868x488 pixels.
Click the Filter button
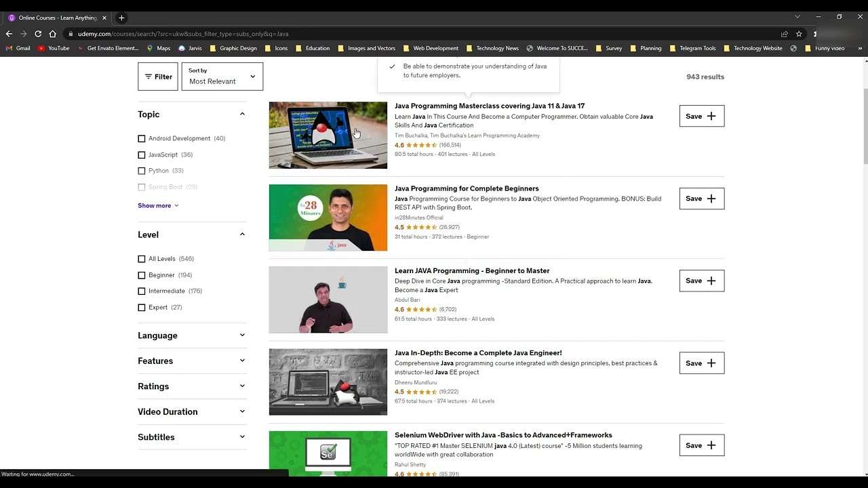[x=158, y=77]
